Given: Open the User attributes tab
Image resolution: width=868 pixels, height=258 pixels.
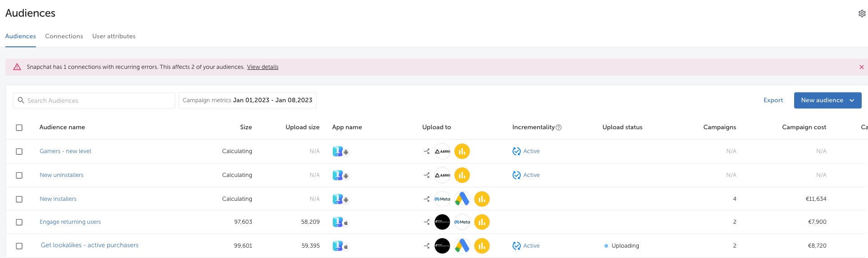Looking at the screenshot, I should click(114, 36).
